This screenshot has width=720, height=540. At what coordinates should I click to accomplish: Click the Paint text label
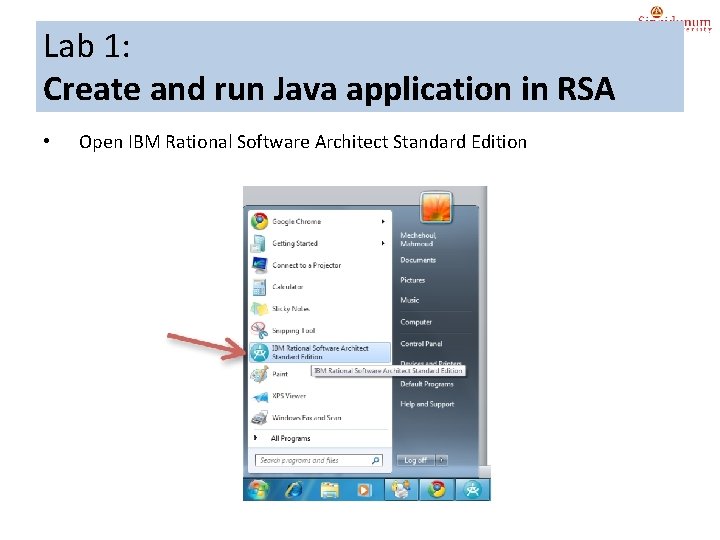click(x=280, y=374)
